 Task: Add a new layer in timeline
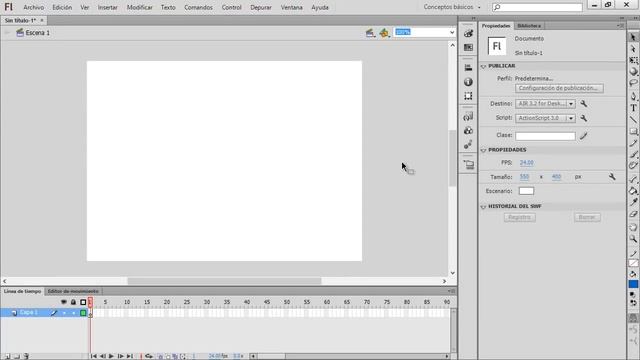(7, 356)
